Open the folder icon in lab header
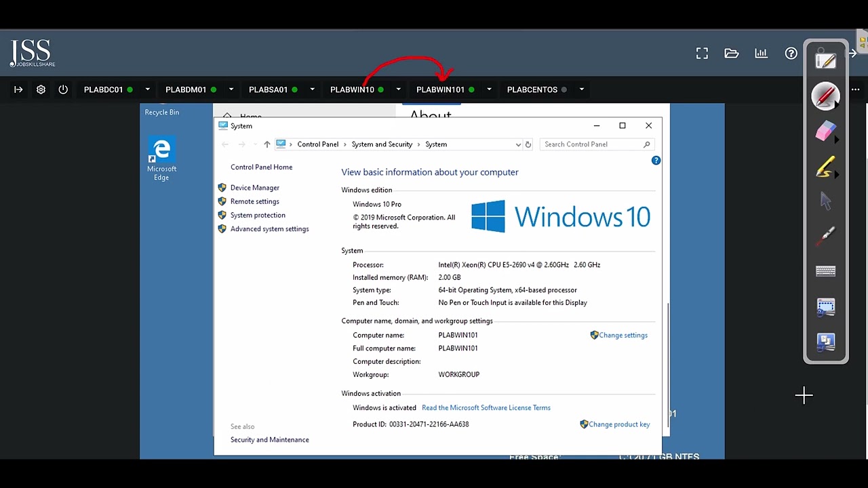The width and height of the screenshot is (868, 488). click(732, 54)
